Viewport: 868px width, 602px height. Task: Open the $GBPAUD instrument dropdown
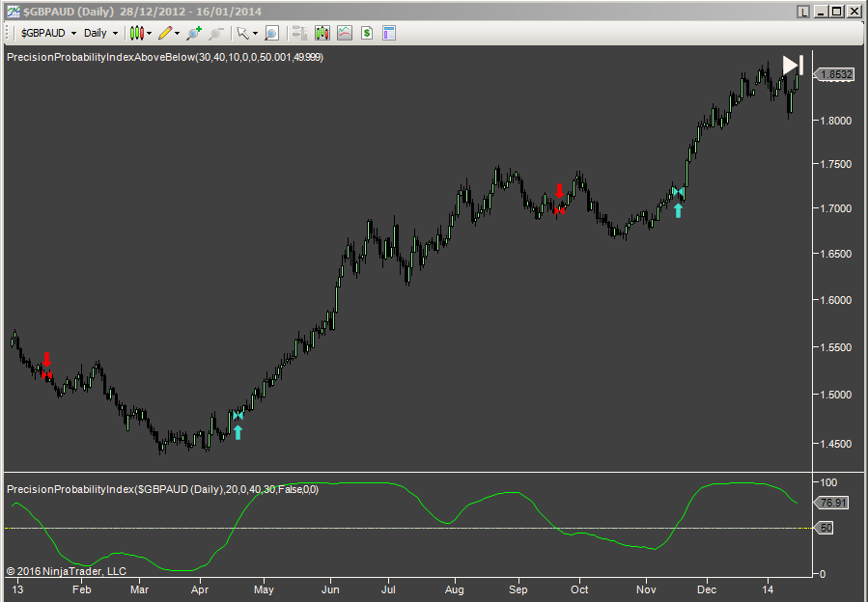(48, 33)
